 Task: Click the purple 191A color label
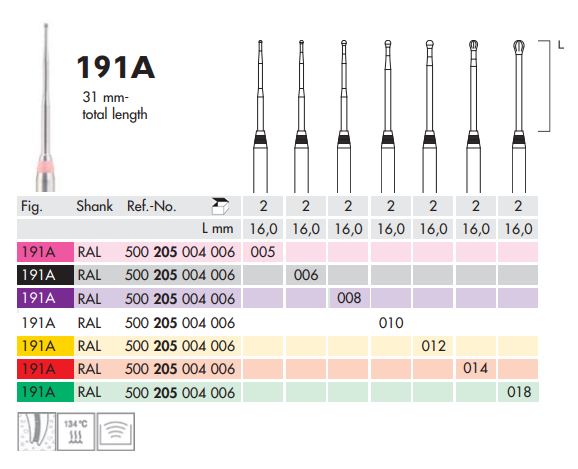click(x=45, y=298)
